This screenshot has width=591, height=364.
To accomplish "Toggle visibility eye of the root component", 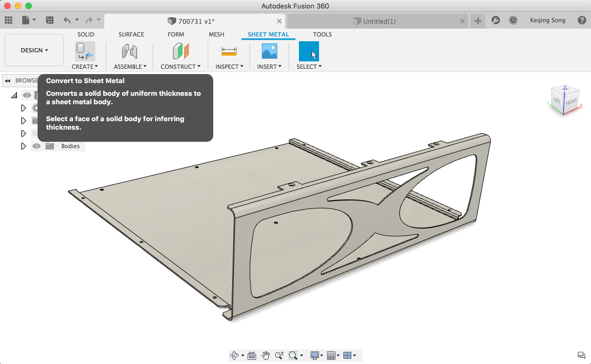I will [x=26, y=95].
